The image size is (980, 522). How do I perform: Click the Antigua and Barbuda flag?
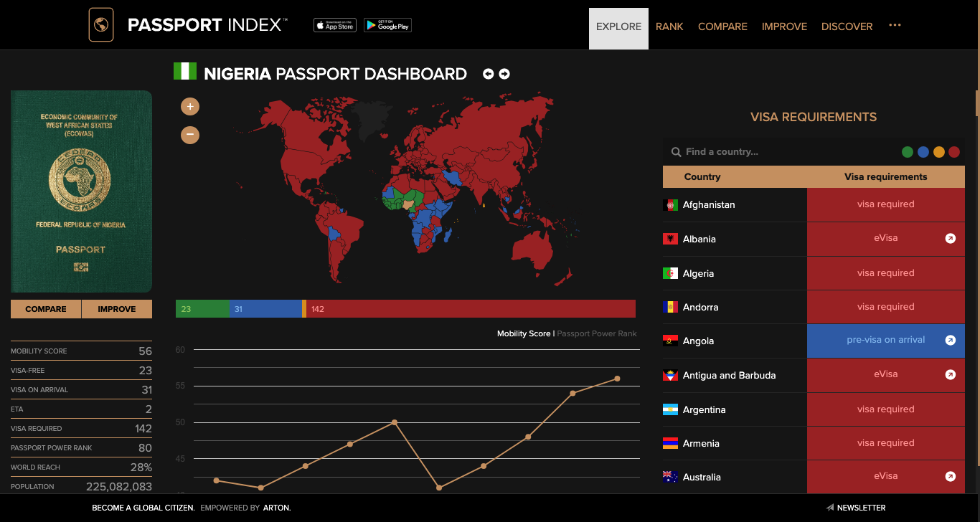click(670, 375)
